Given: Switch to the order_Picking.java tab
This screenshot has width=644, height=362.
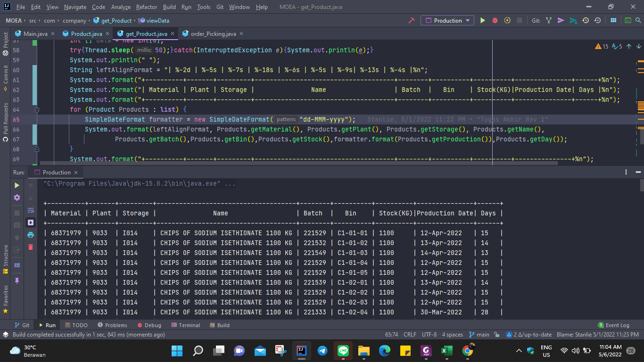Looking at the screenshot, I should [213, 33].
